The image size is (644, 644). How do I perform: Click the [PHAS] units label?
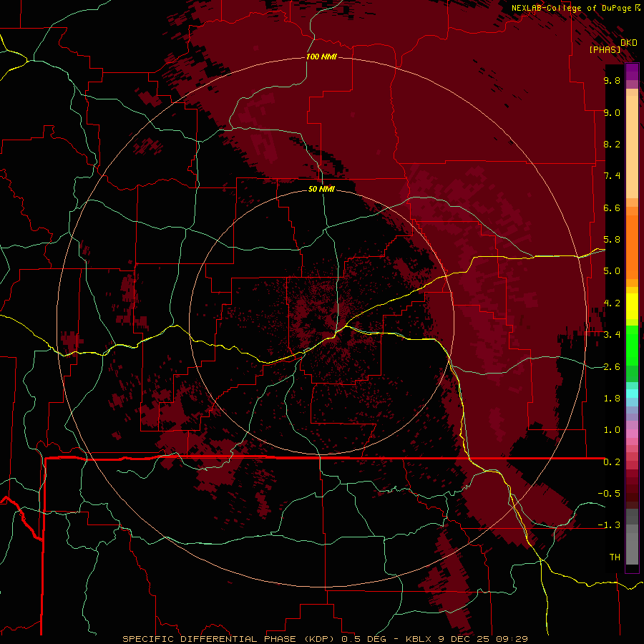pyautogui.click(x=605, y=50)
